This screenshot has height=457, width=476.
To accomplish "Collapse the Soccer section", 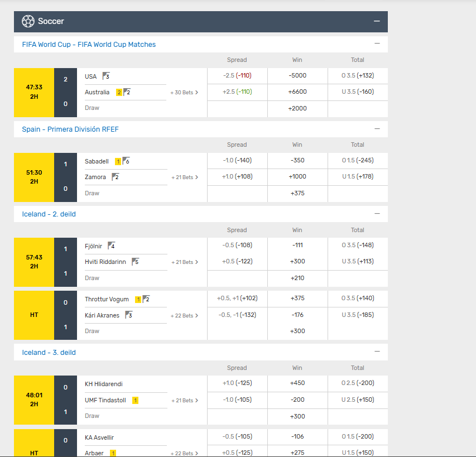I will point(377,21).
